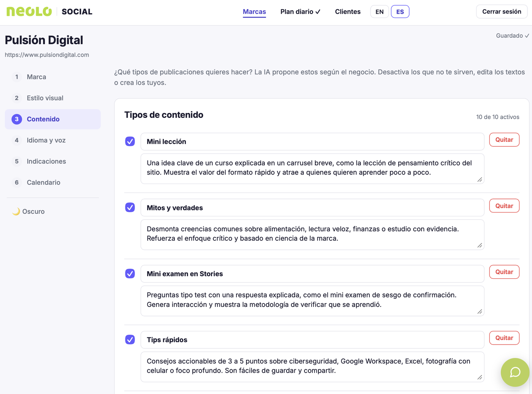Select the ES language button
Screen dimensions: 532x394
tap(400, 12)
